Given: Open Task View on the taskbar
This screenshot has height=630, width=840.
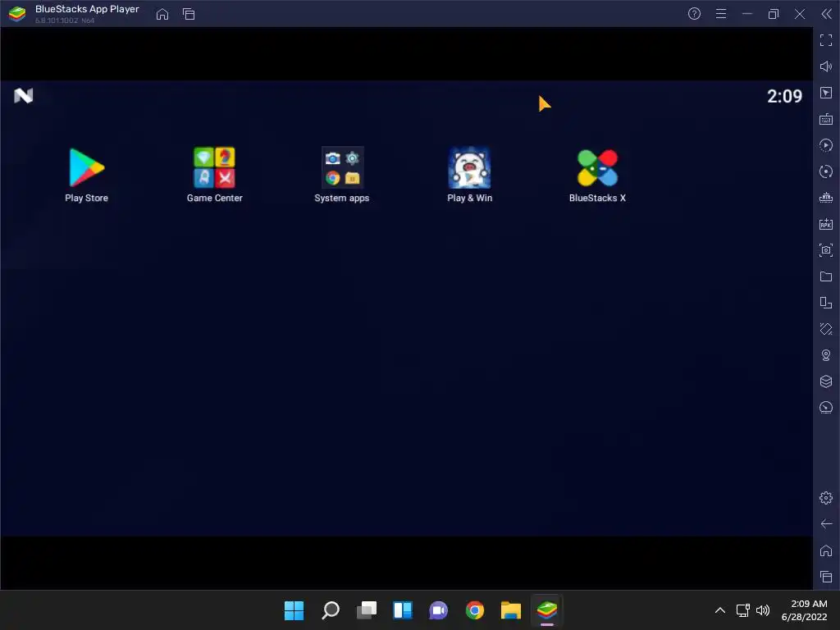Looking at the screenshot, I should pyautogui.click(x=367, y=610).
